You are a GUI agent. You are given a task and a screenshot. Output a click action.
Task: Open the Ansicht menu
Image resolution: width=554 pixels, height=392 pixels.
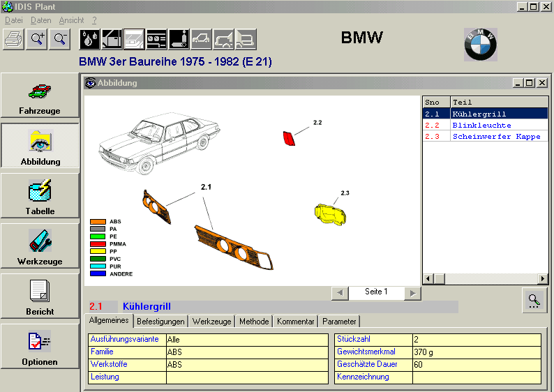[71, 20]
